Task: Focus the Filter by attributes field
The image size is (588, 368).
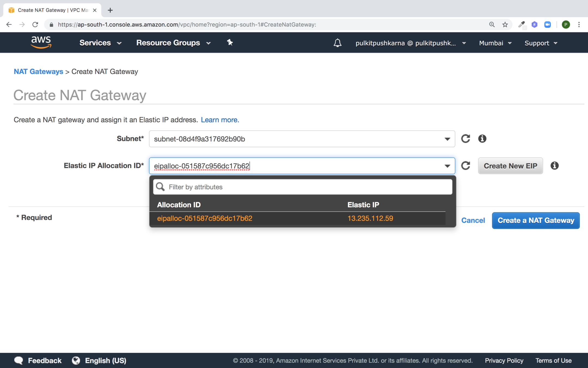Action: tap(302, 187)
